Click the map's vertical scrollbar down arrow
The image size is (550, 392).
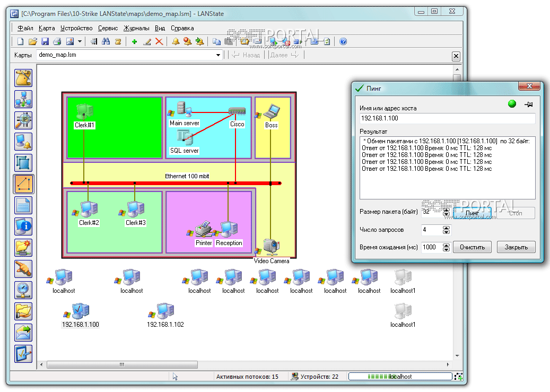(457, 355)
